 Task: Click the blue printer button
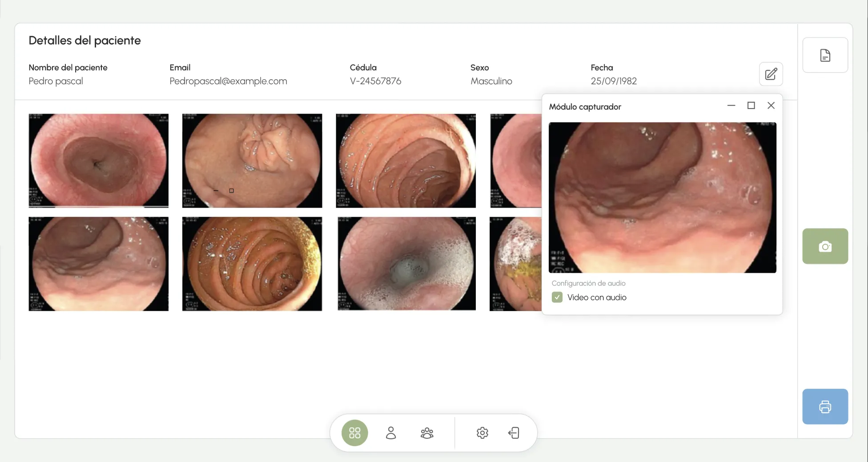825,406
